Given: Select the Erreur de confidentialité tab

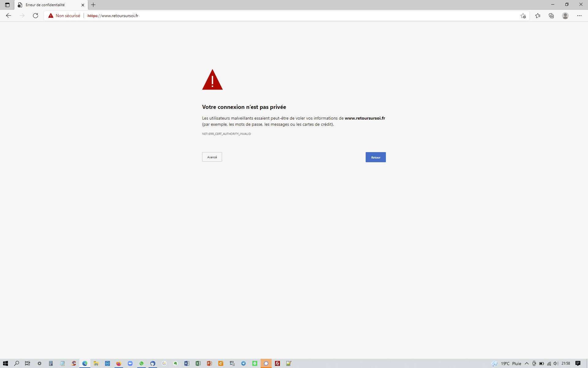Looking at the screenshot, I should [x=46, y=5].
